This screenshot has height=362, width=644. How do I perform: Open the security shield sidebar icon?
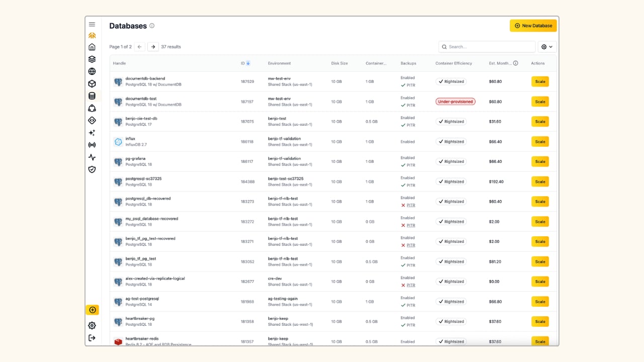pos(92,169)
